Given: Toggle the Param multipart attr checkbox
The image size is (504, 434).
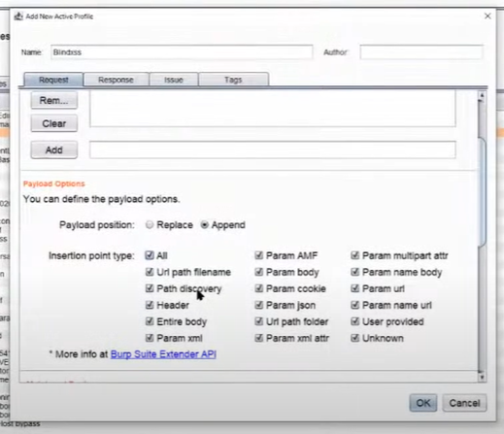Looking at the screenshot, I should [355, 255].
